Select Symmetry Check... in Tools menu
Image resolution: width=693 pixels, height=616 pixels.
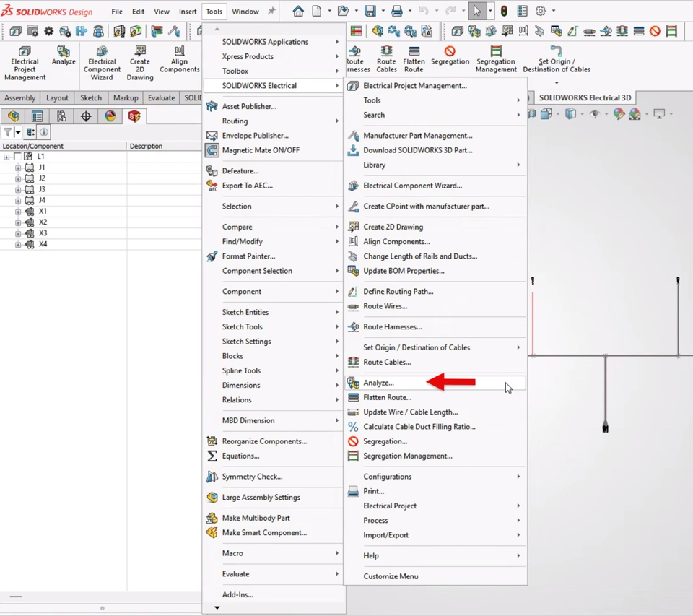[x=273, y=477]
